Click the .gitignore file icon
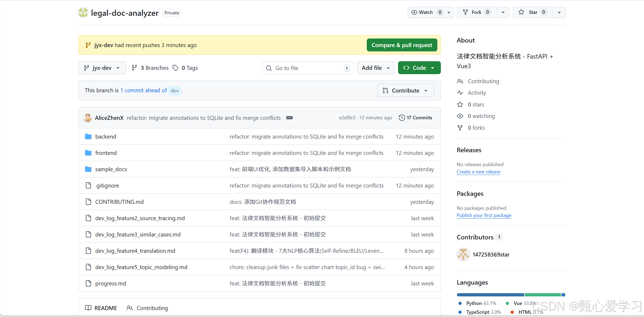The width and height of the screenshot is (644, 317). pyautogui.click(x=88, y=186)
